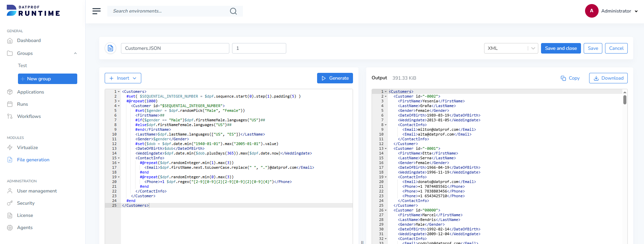Collapse the Groups section chevron

point(75,53)
